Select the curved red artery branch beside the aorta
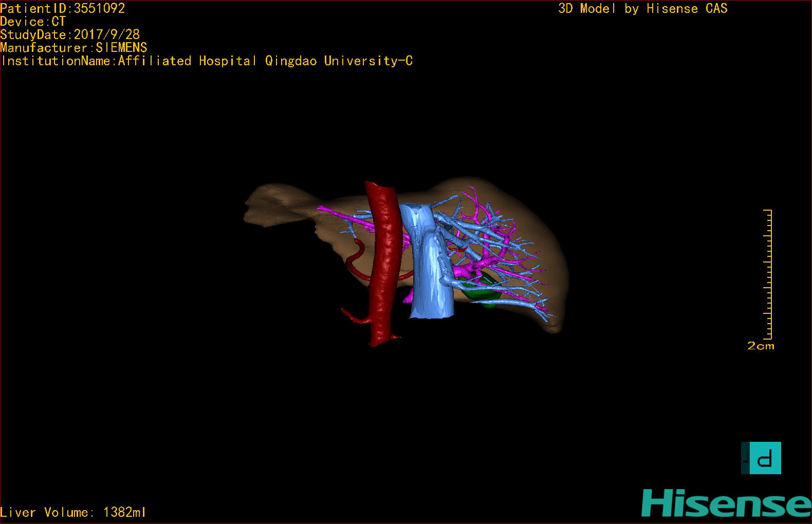This screenshot has width=812, height=524. tap(355, 259)
